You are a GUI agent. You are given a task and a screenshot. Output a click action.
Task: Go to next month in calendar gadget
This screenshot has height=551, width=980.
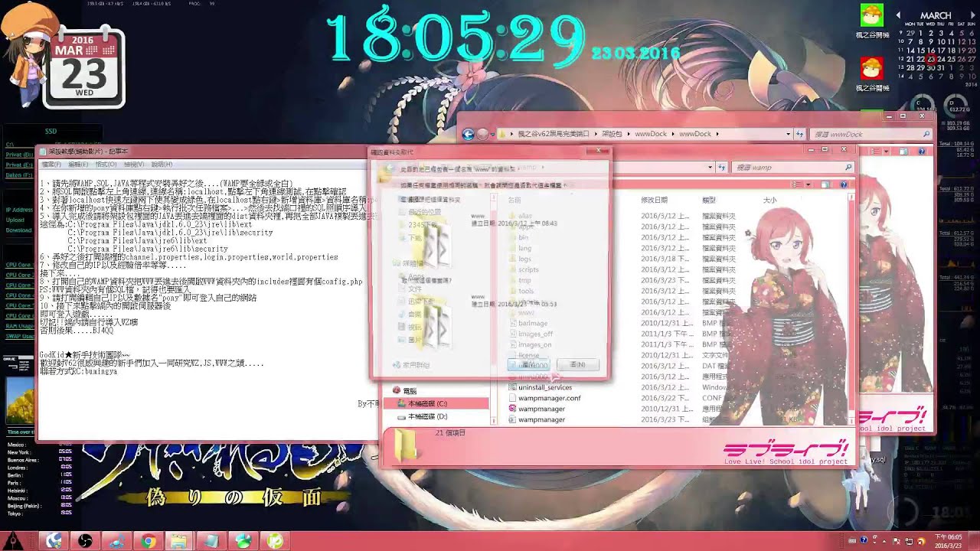point(972,15)
